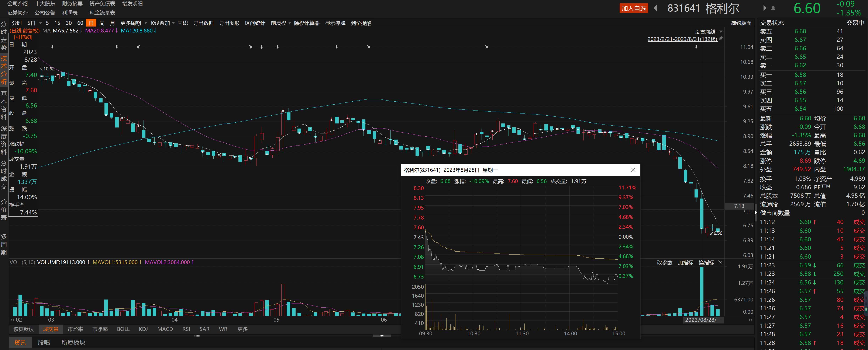868x350 pixels.
Task: Open 资产负债表 page
Action: 102,3
